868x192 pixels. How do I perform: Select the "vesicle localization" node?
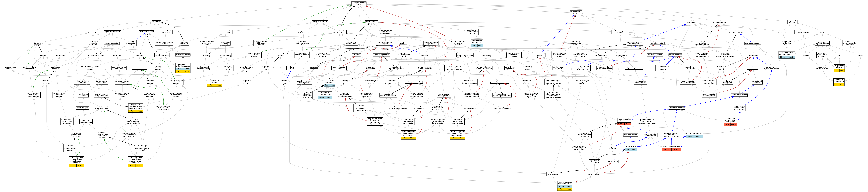click(x=112, y=43)
